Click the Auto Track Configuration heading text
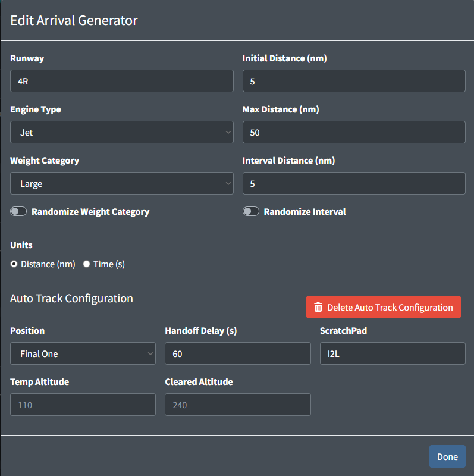Viewport: 474px width, 476px height. [x=71, y=299]
